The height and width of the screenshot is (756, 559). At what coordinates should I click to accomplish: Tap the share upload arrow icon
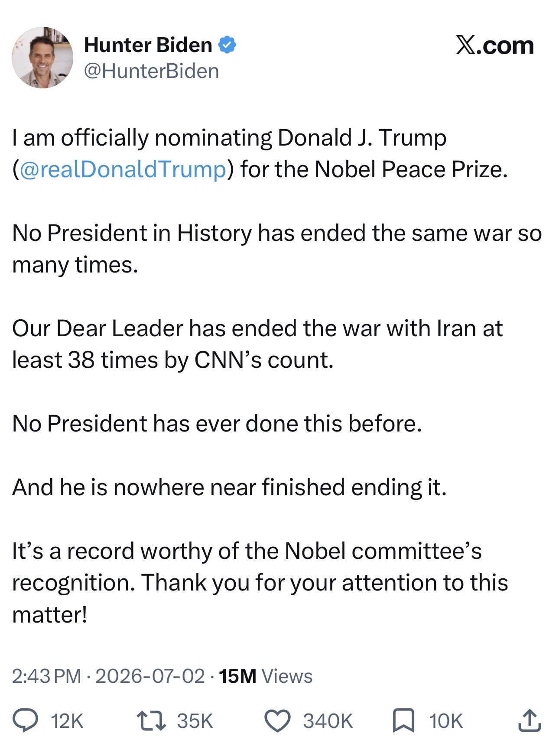(530, 720)
